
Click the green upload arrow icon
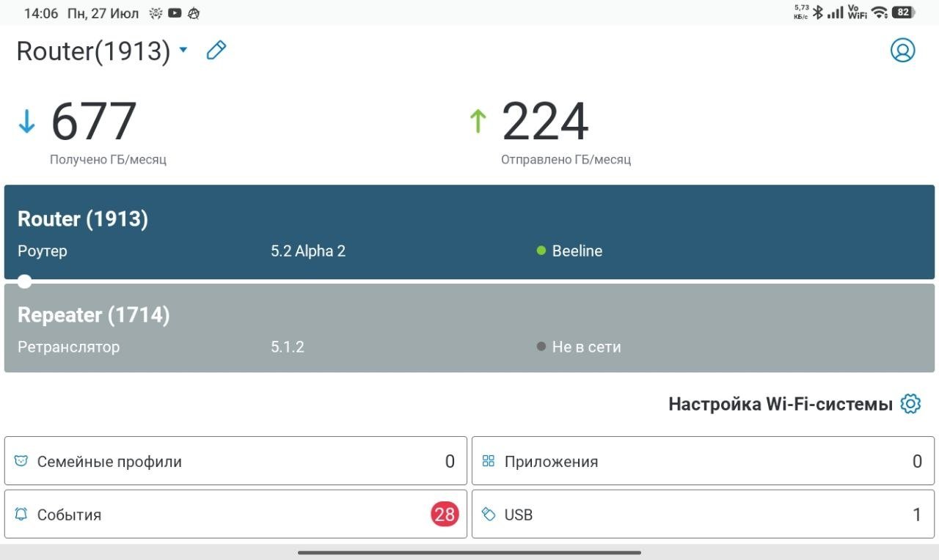pyautogui.click(x=478, y=121)
